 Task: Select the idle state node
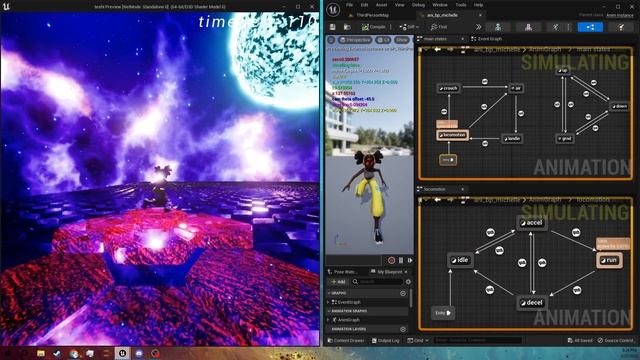tap(460, 260)
